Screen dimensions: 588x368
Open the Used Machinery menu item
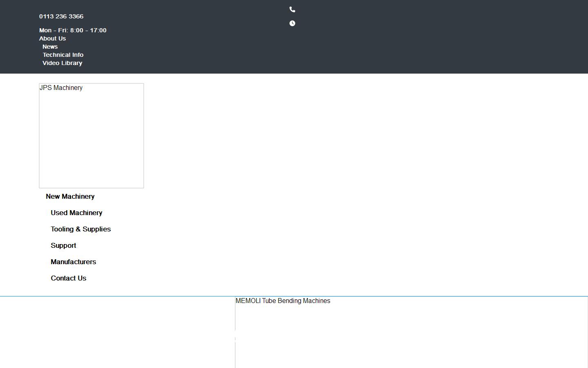[76, 213]
